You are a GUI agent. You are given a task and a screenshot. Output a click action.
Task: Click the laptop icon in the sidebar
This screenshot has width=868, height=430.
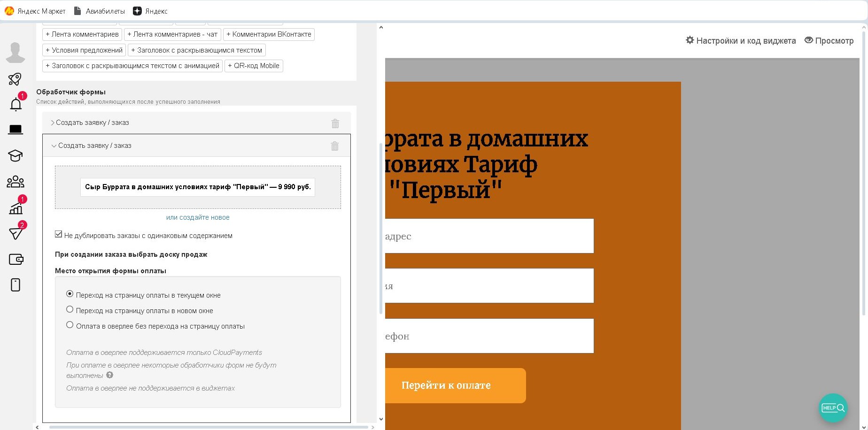[x=15, y=130]
